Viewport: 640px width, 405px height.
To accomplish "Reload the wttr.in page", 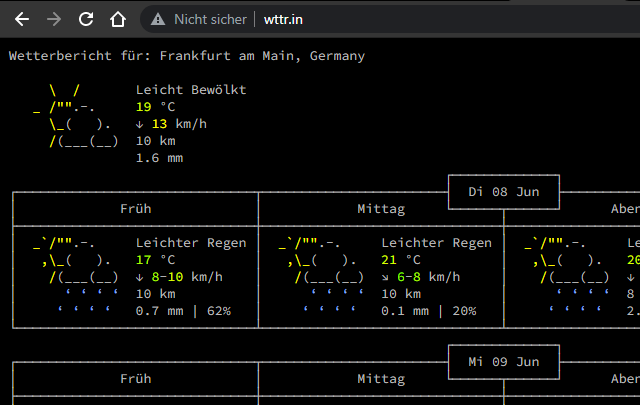I will 86,19.
